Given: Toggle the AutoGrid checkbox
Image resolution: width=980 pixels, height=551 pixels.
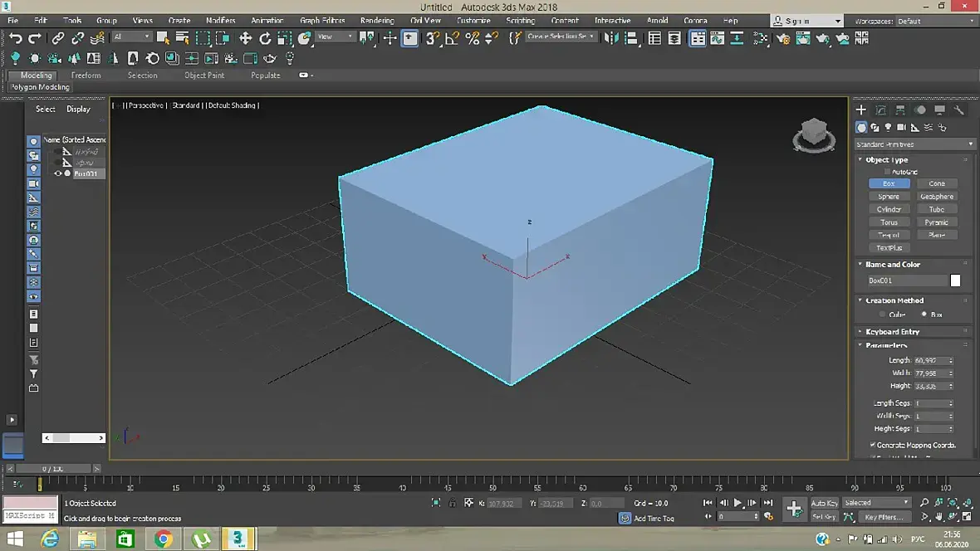Looking at the screenshot, I should pos(886,172).
